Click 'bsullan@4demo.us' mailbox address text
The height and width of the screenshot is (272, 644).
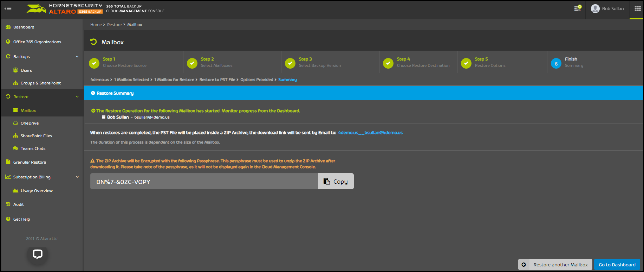[x=152, y=117]
